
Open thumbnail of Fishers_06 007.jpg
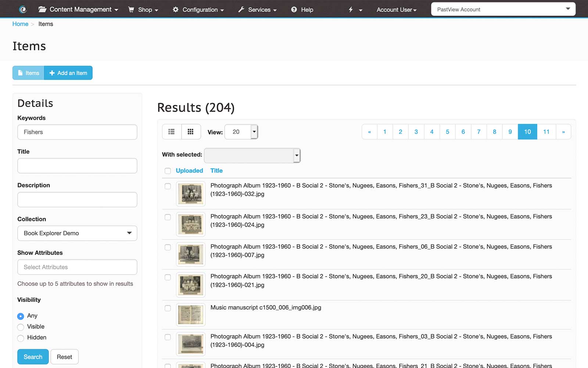point(190,254)
